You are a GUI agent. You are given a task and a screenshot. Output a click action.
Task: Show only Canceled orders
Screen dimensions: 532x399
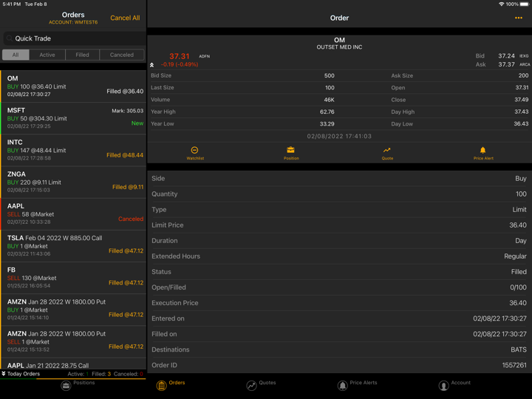pos(122,55)
